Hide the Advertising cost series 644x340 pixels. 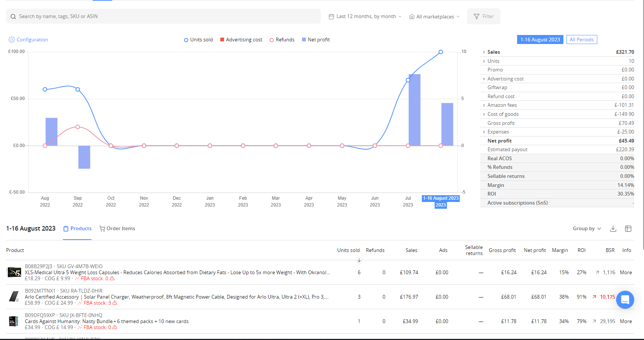point(241,39)
